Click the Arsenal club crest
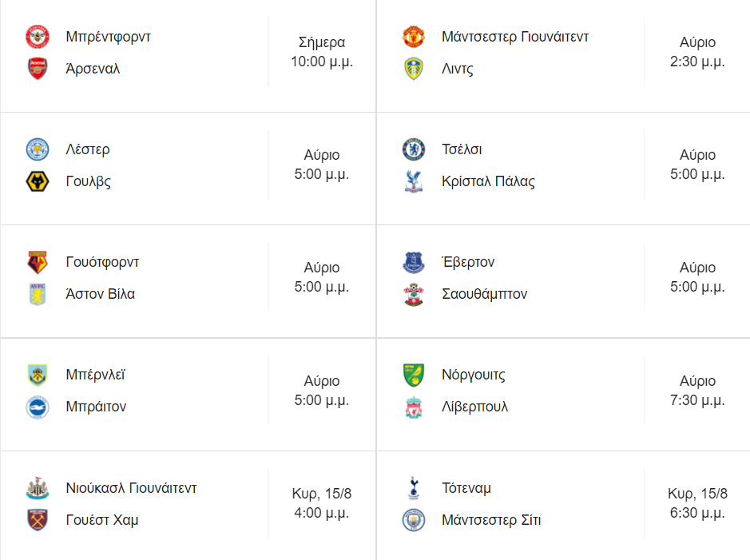 pos(38,69)
